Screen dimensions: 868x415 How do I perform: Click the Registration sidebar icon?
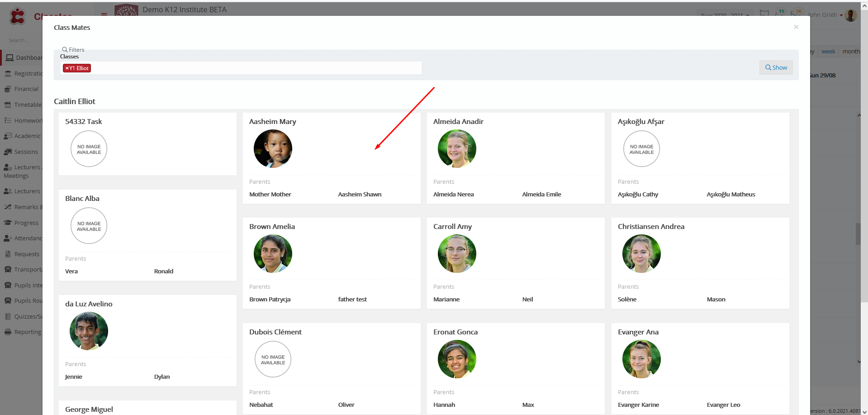8,73
